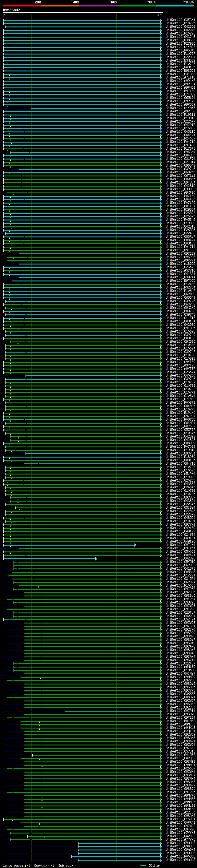Viewport: 197px width, 868px height.
Task: Click arrowhead of the UniRef100_Q9ZR14 alignment
Action: tap(161, 711)
